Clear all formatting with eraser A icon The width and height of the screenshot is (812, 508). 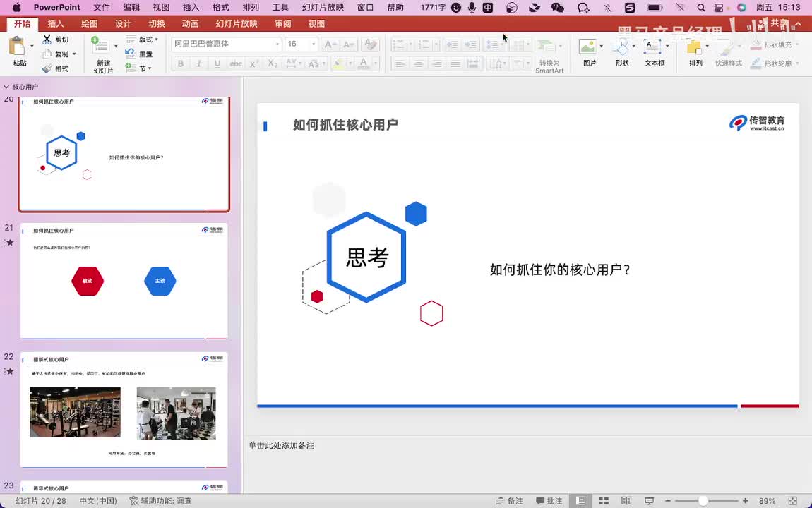pyautogui.click(x=370, y=44)
